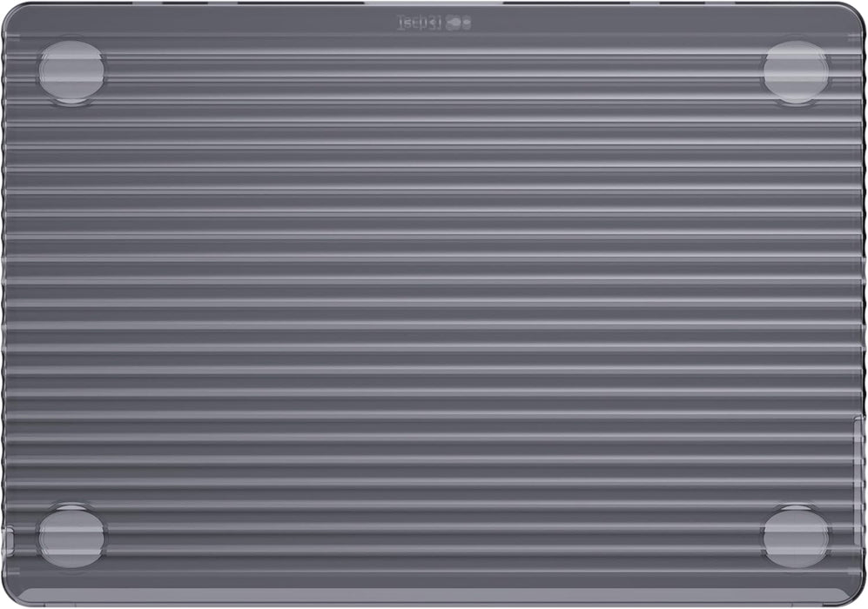Click the top-right circular rubber foot

coord(796,72)
